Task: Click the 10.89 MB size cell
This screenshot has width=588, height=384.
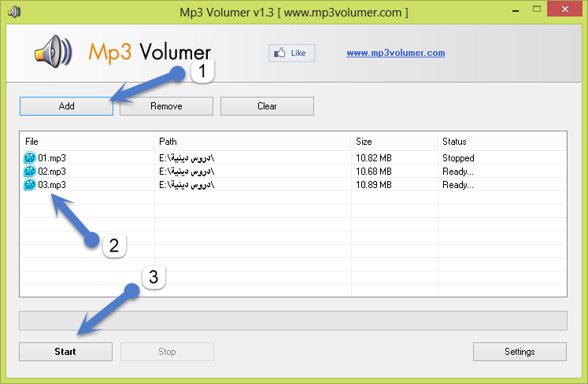Action: 373,184
